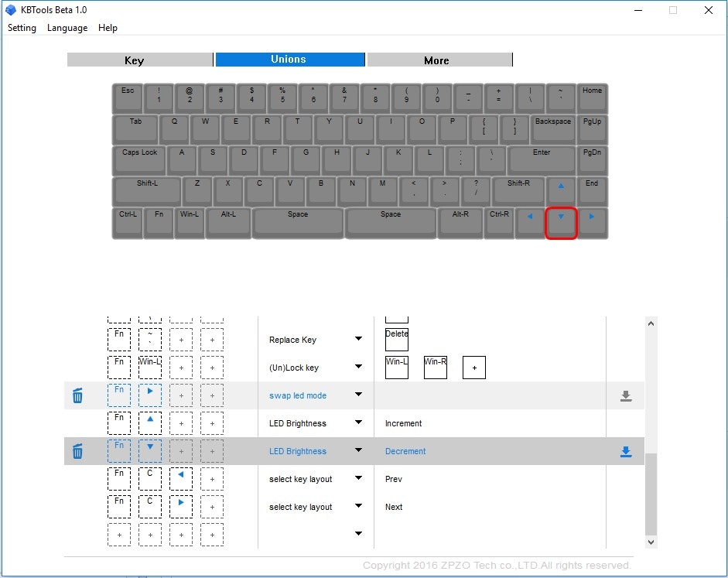Open the Setting menu
The width and height of the screenshot is (728, 578).
[x=22, y=28]
